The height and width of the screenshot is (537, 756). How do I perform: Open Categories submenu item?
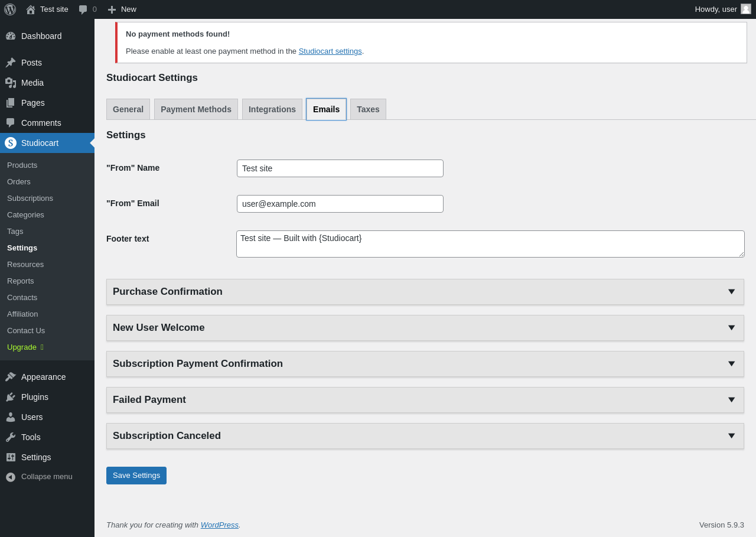point(25,215)
